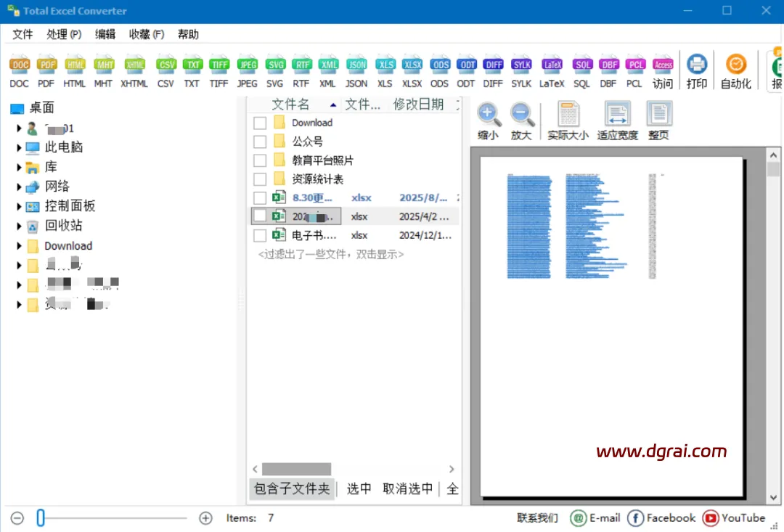Convert to CSV format
Image resolution: width=784 pixels, height=532 pixels.
pos(166,71)
